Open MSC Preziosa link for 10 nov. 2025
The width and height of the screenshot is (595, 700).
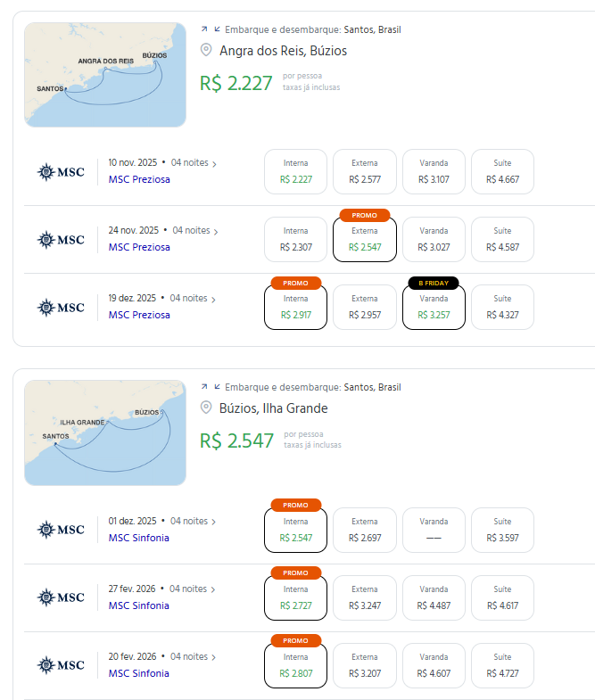pos(139,179)
